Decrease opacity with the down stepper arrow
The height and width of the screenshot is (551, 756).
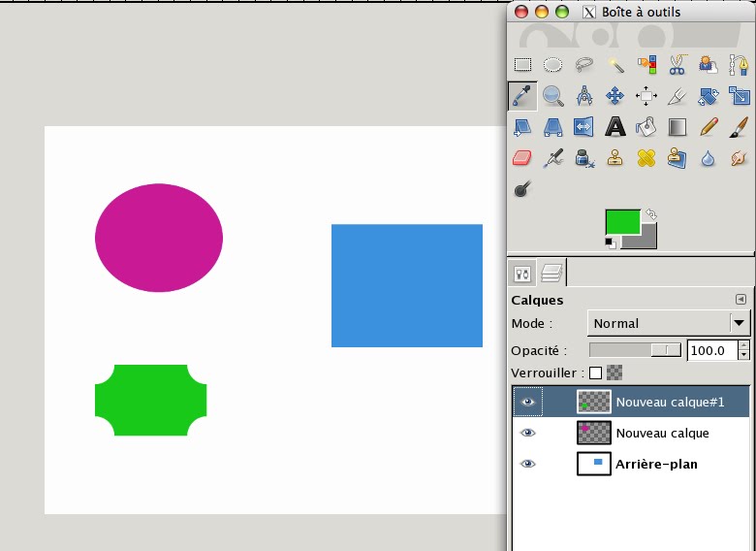pos(744,356)
